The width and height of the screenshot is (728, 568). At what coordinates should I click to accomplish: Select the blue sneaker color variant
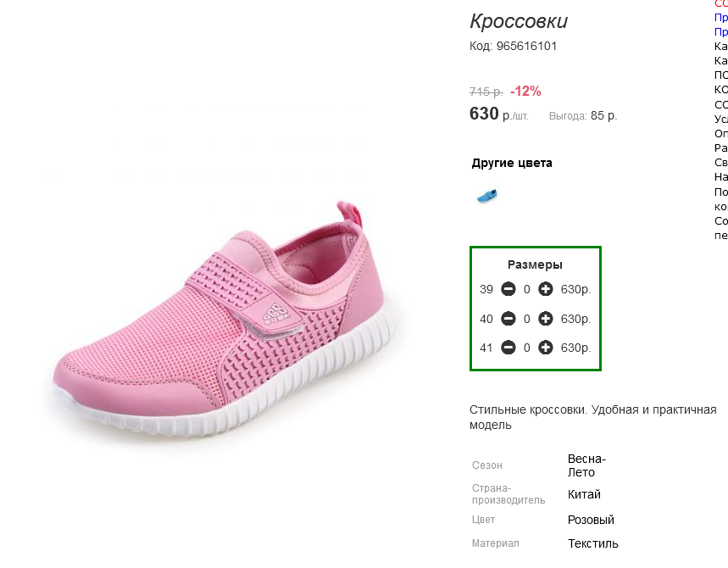point(486,196)
